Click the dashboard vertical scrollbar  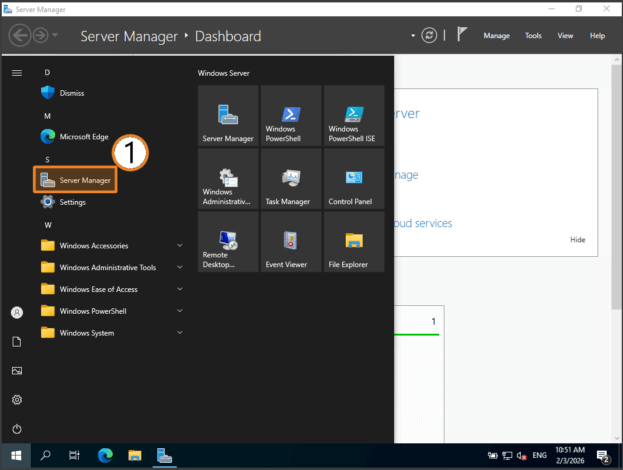(616, 187)
